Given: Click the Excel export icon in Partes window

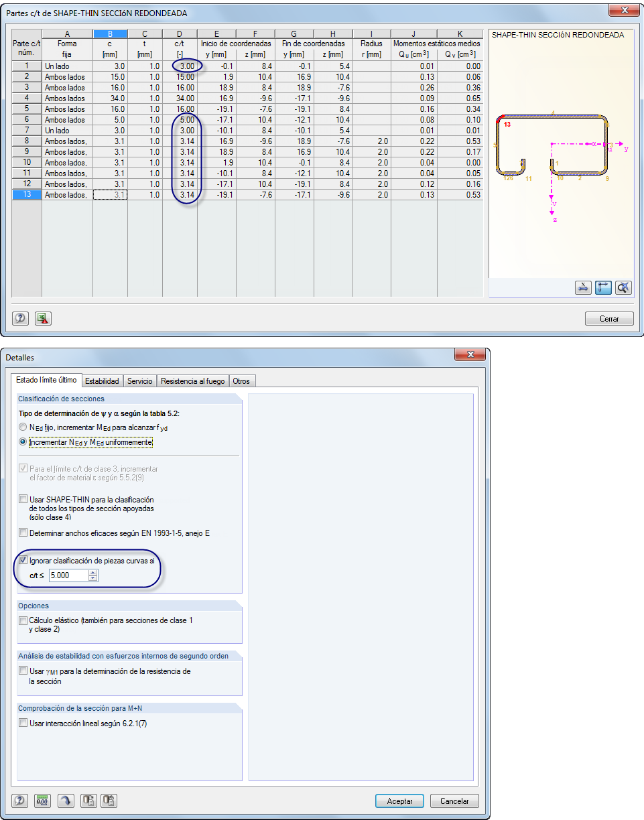Looking at the screenshot, I should tap(42, 319).
